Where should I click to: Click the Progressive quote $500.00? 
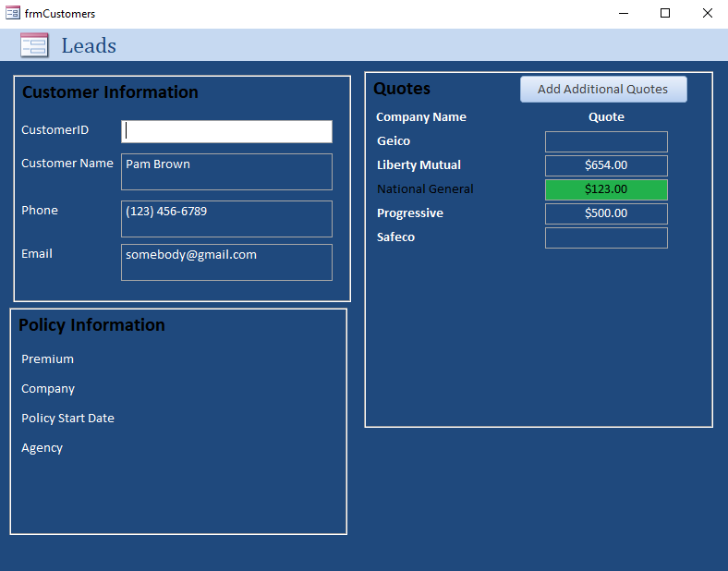coord(606,213)
